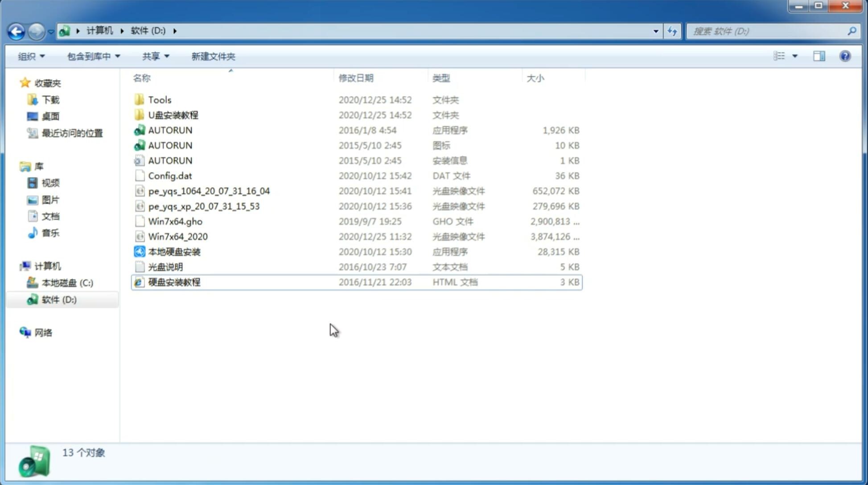
Task: Open the U盘安装教程 folder
Action: pyautogui.click(x=173, y=115)
